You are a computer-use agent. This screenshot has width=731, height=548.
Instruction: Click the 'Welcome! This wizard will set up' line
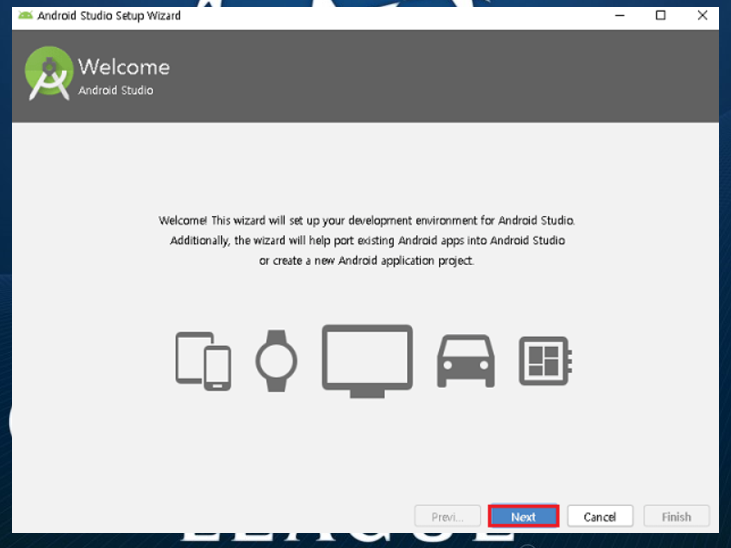tap(366, 220)
